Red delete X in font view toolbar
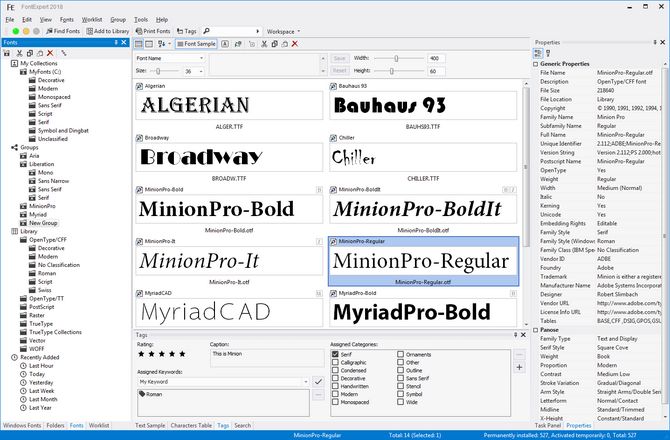 294,44
